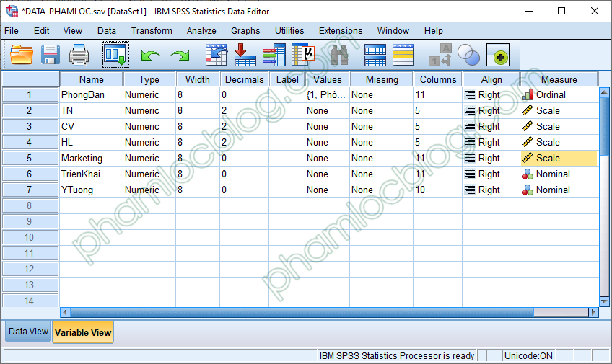The width and height of the screenshot is (612, 364).
Task: Click the green plus Show All Variables icon
Action: [x=498, y=55]
